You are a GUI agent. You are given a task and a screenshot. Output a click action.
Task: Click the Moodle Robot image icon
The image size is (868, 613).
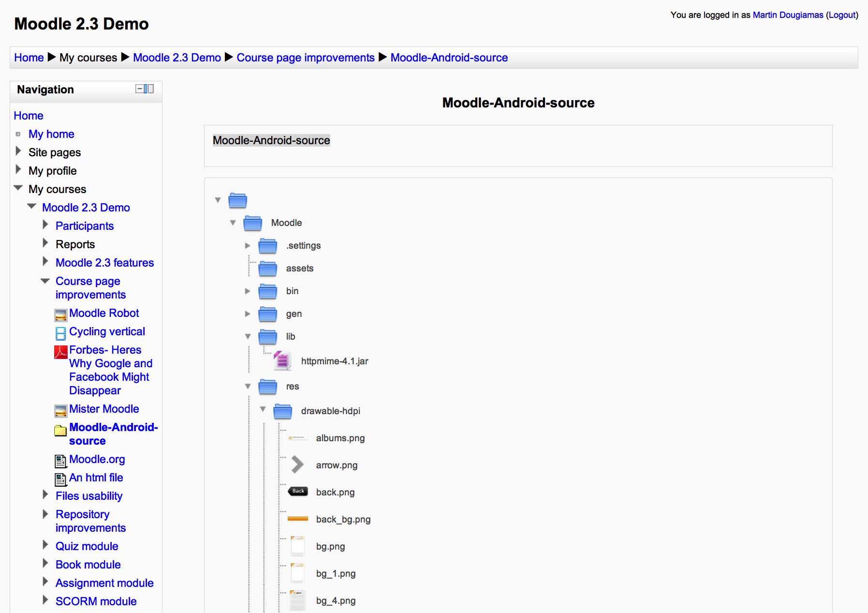point(60,315)
